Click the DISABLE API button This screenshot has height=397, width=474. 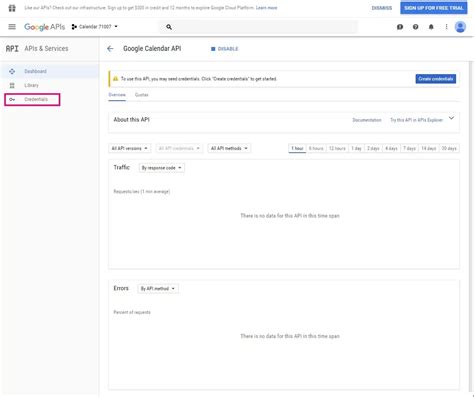click(225, 49)
